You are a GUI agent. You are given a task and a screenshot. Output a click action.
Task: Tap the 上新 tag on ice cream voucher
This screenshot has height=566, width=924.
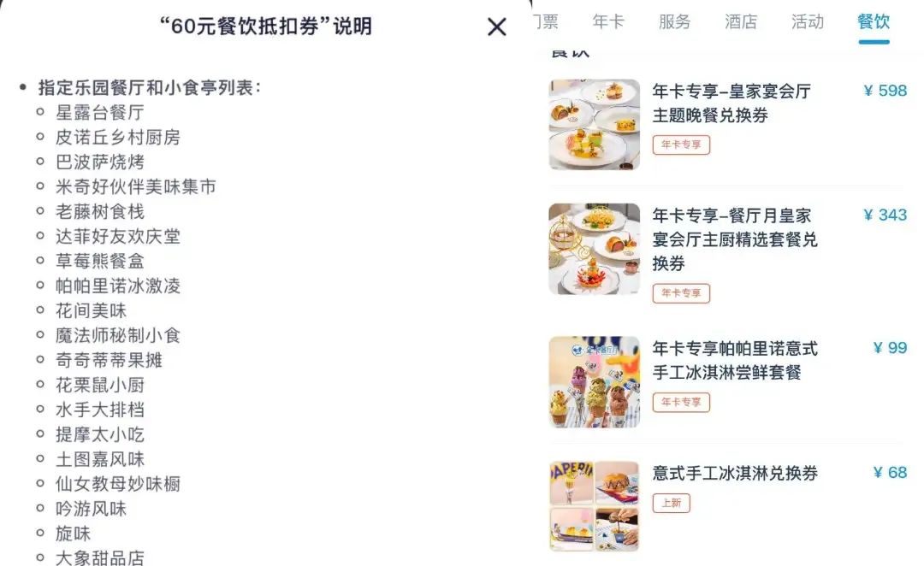coord(672,503)
